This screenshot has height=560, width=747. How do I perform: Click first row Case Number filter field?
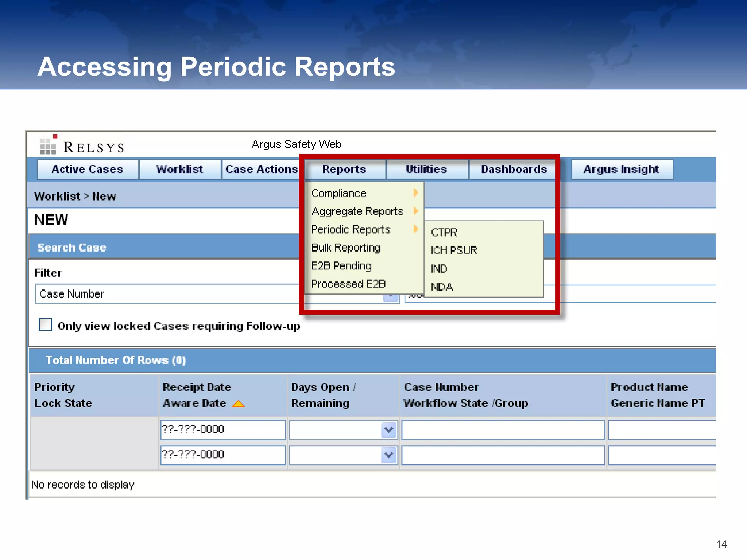coord(503,430)
